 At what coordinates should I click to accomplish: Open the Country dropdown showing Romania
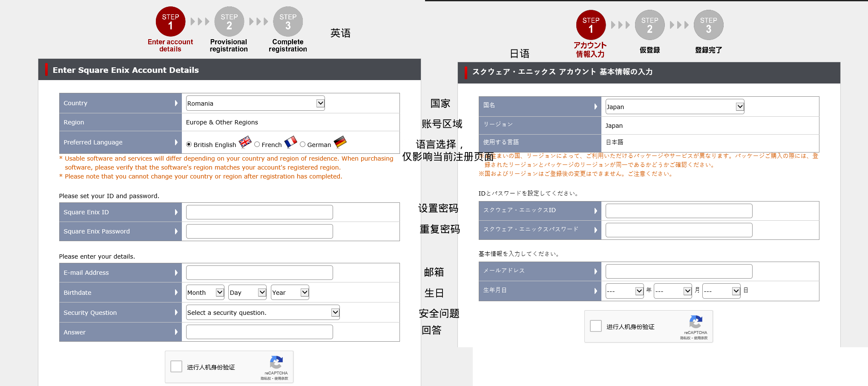click(x=256, y=103)
